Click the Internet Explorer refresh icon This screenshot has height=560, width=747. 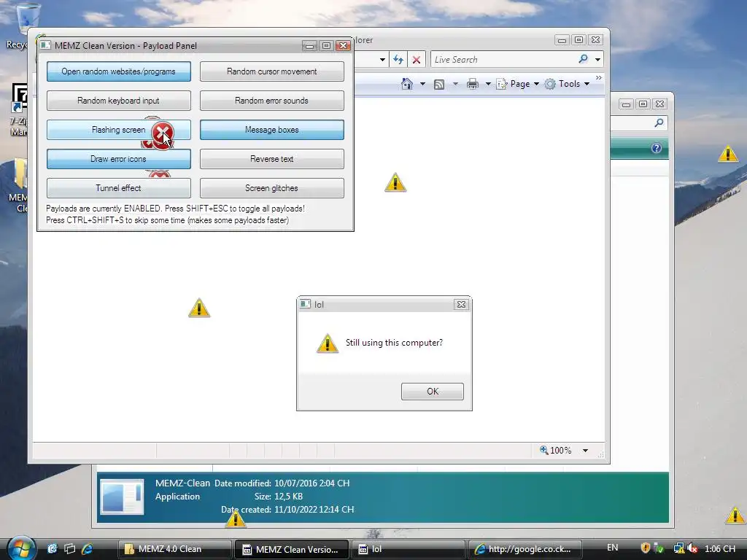coord(398,60)
